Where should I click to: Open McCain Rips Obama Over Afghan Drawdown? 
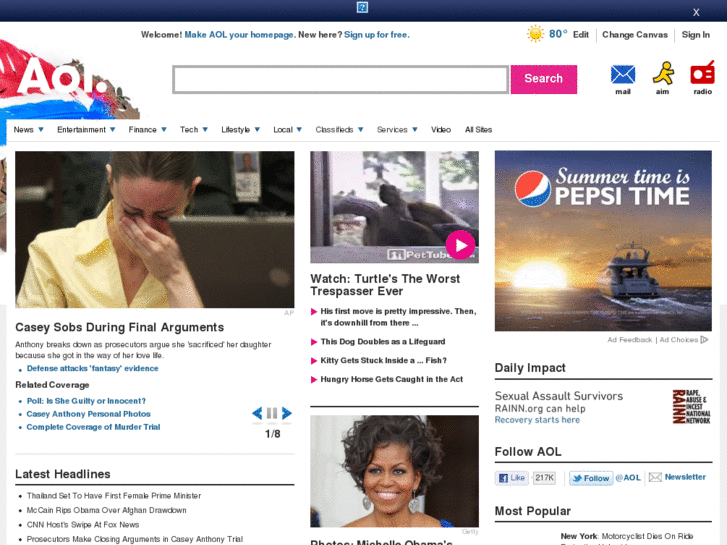click(106, 510)
